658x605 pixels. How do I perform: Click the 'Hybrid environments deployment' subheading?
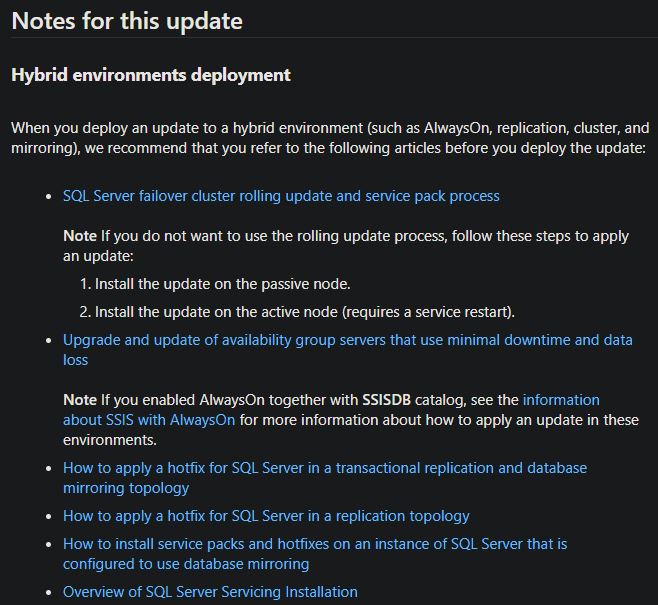click(151, 75)
